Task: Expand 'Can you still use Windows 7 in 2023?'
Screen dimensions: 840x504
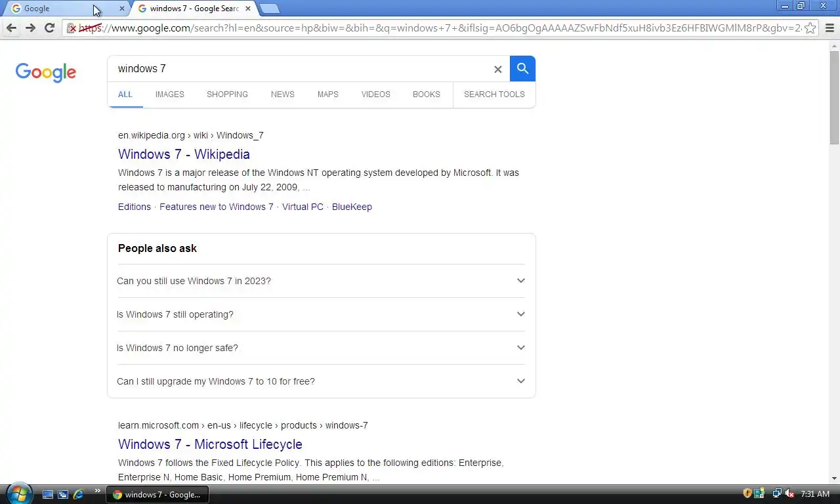Action: click(x=322, y=281)
